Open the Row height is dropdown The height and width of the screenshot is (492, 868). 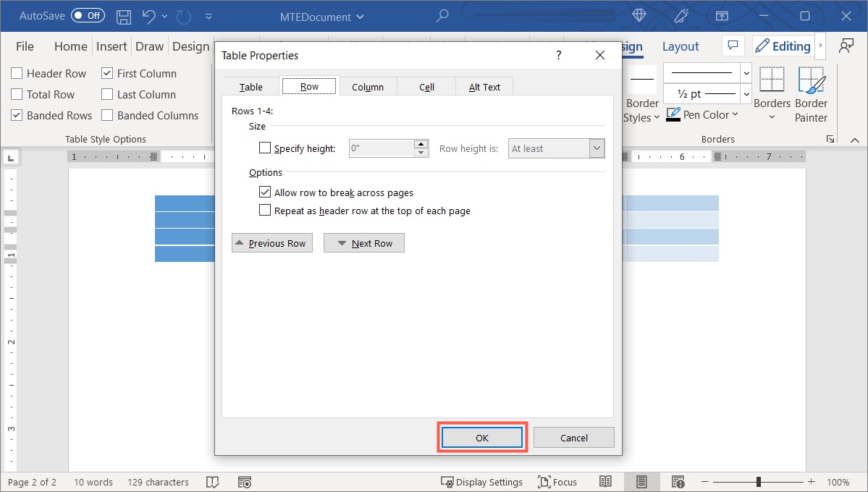(597, 148)
